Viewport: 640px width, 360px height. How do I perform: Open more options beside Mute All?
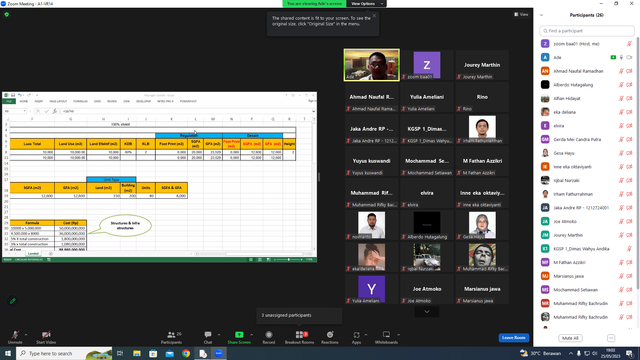pyautogui.click(x=611, y=338)
